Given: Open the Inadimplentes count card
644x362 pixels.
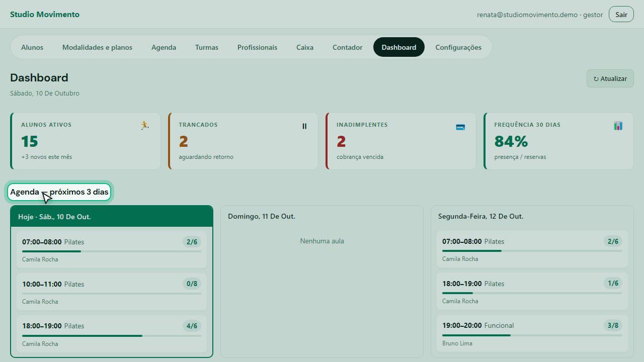Looking at the screenshot, I should click(x=401, y=141).
